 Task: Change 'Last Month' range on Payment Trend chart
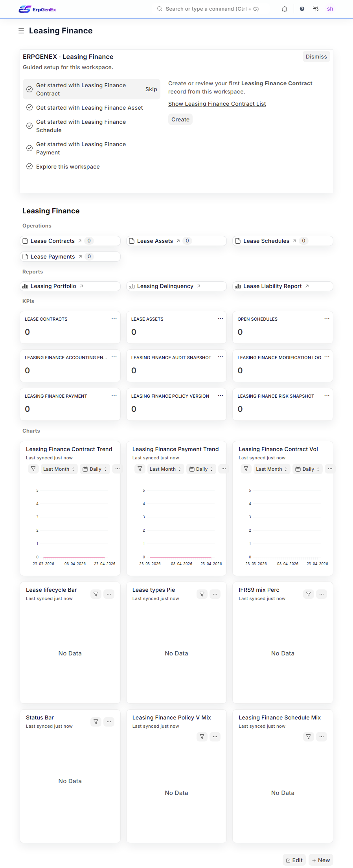(x=165, y=469)
